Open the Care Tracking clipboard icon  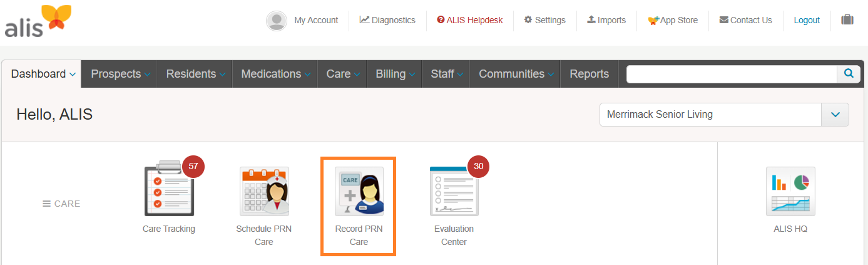(168, 189)
